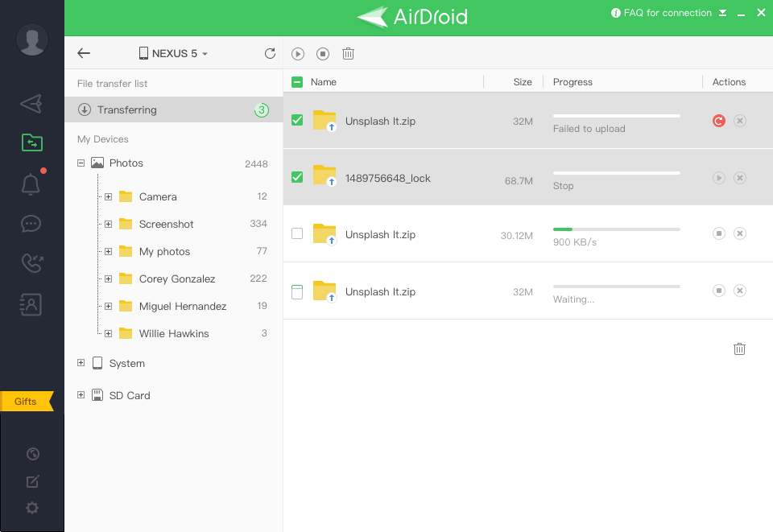The height and width of the screenshot is (532, 773).
Task: Expand the Corey Gonzalez folder
Action: pyautogui.click(x=109, y=278)
